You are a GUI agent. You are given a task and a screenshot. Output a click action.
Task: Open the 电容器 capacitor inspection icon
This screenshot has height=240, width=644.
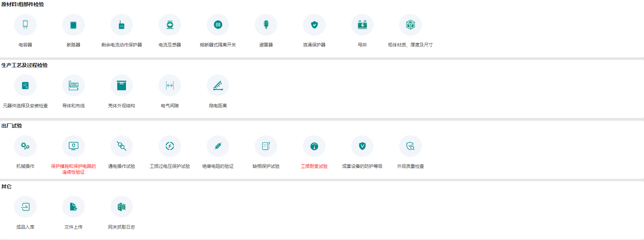(x=25, y=25)
